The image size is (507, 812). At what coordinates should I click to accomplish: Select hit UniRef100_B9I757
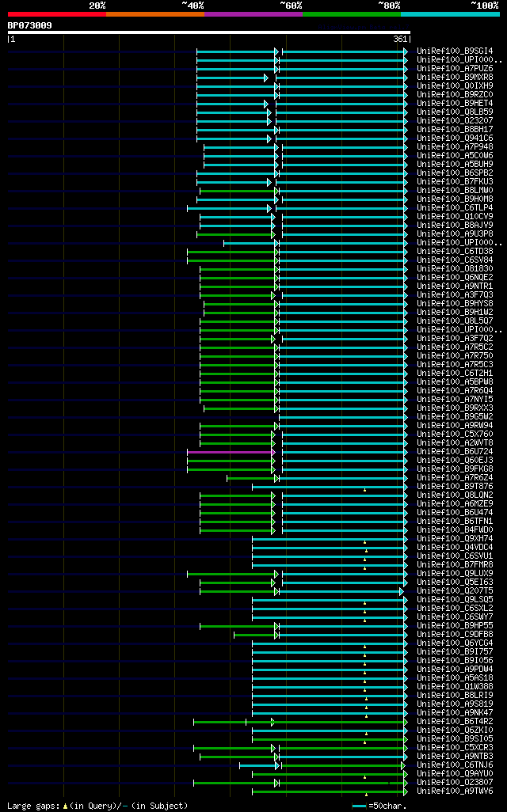pos(456,652)
